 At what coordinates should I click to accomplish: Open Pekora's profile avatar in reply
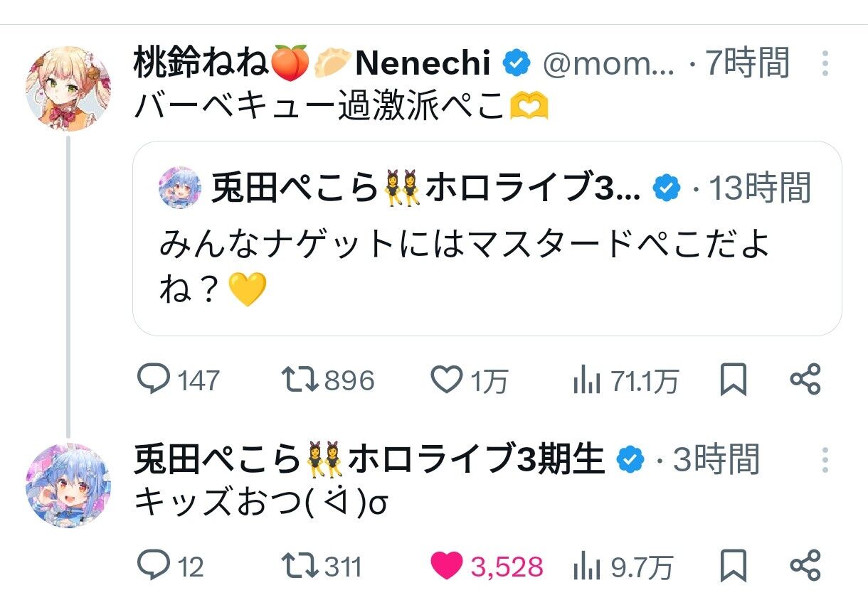(68, 486)
